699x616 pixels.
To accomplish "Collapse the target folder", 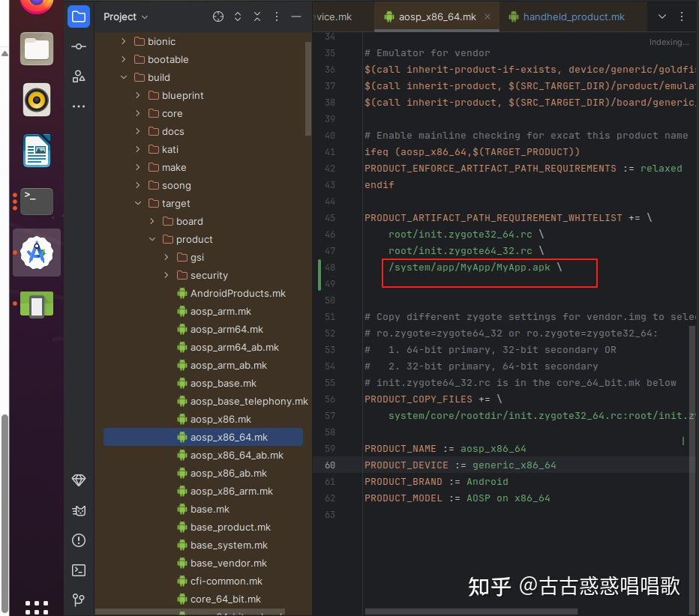I will point(138,204).
